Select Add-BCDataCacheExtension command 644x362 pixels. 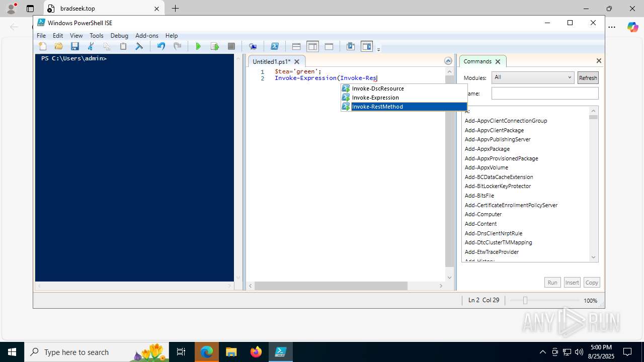(499, 177)
